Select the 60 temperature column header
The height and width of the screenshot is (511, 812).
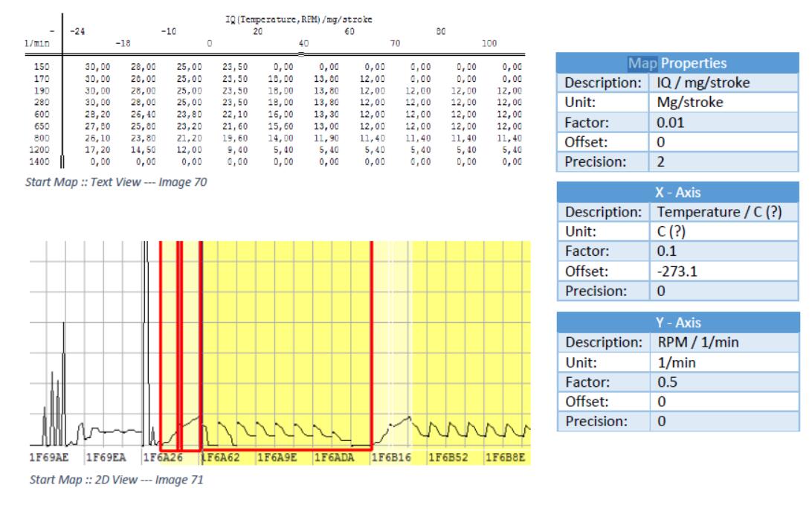click(349, 31)
